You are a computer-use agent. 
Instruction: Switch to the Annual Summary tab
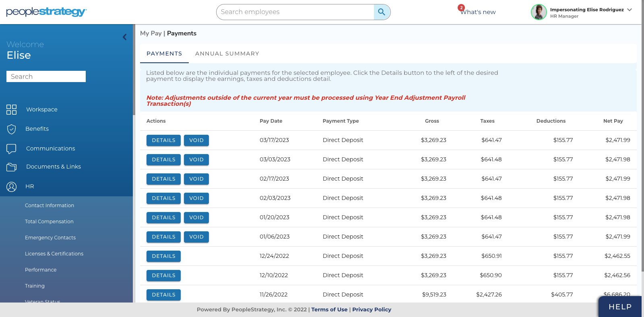click(227, 54)
